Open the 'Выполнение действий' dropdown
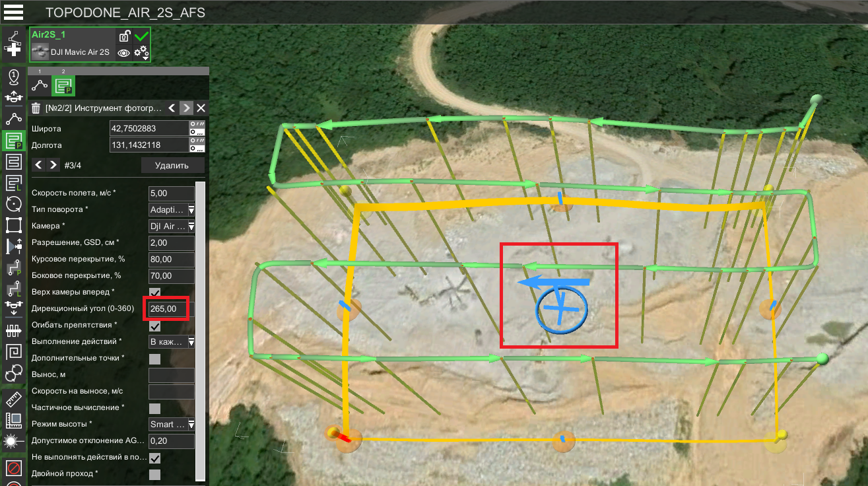Screen dimensions: 868x486 (172, 342)
